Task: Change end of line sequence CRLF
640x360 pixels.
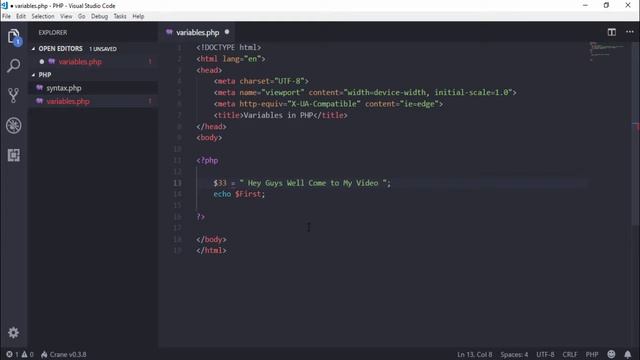Action: [570, 354]
